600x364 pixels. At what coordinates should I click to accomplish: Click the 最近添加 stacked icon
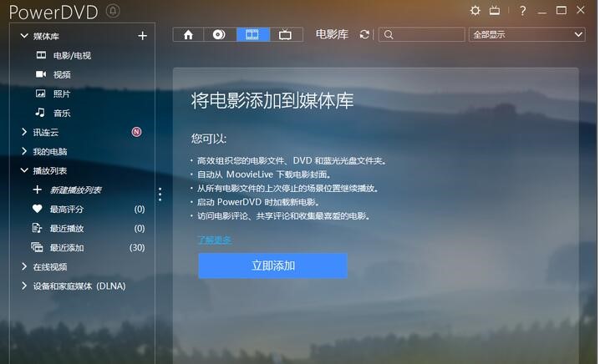pyautogui.click(x=37, y=247)
